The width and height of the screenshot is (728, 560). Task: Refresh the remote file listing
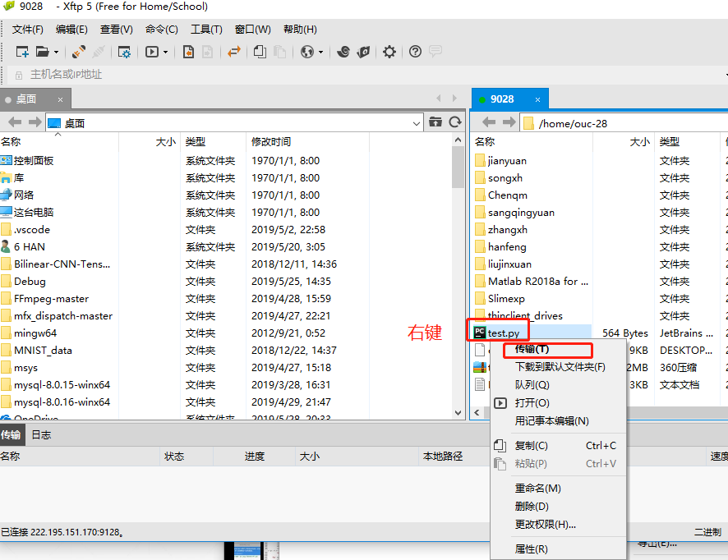coord(454,121)
